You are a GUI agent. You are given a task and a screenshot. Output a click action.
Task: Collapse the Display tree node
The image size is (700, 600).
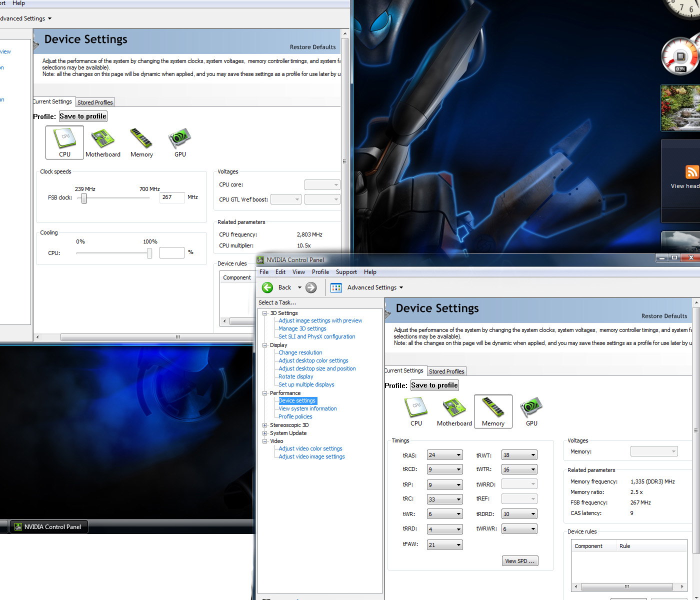click(x=265, y=345)
